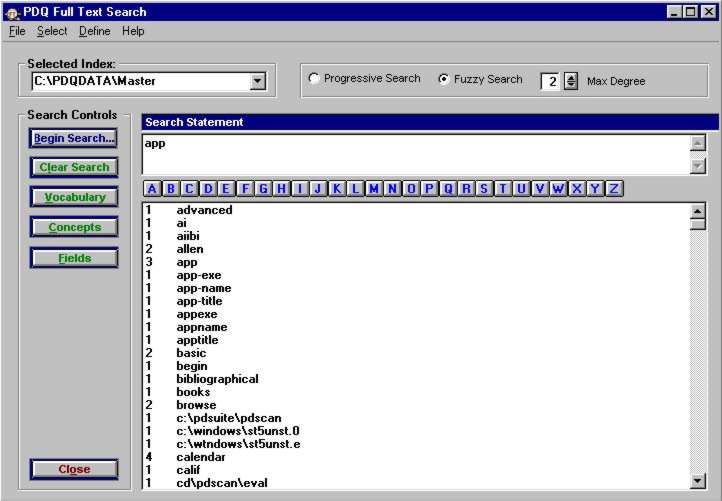The width and height of the screenshot is (722, 501).
Task: Click the PDQ application icon in title bar
Action: [x=12, y=12]
